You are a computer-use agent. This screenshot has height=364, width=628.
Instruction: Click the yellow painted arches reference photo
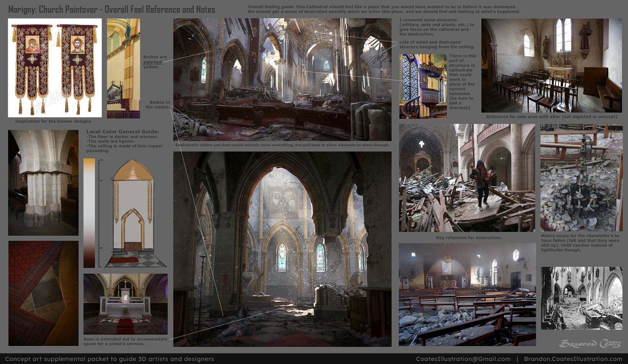123,68
